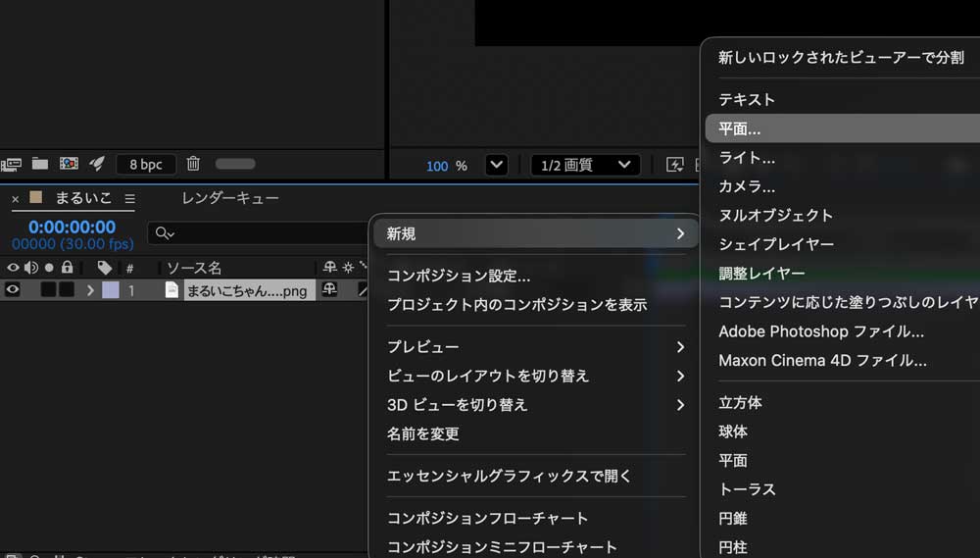Click the speaker audio column header icon
The height and width of the screenshot is (558, 980).
(x=30, y=268)
